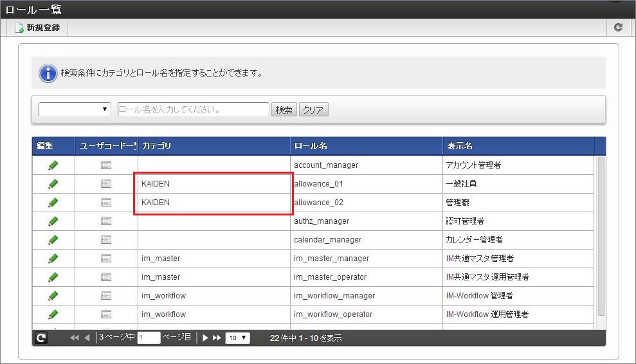
Task: Go to the next page arrow
Action: pyautogui.click(x=206, y=338)
